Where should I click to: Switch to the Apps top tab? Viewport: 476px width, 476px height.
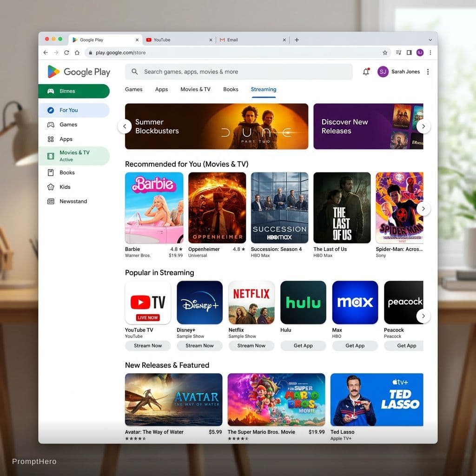click(x=161, y=89)
